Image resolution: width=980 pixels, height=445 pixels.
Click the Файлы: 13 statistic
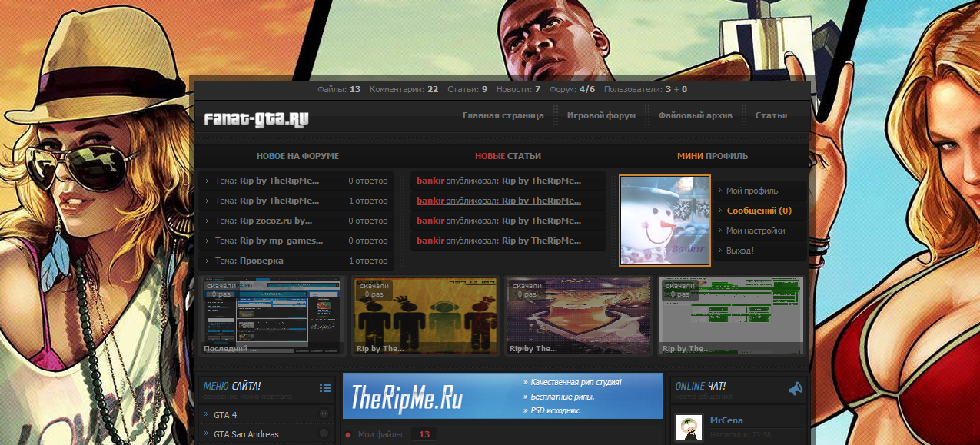pos(339,89)
